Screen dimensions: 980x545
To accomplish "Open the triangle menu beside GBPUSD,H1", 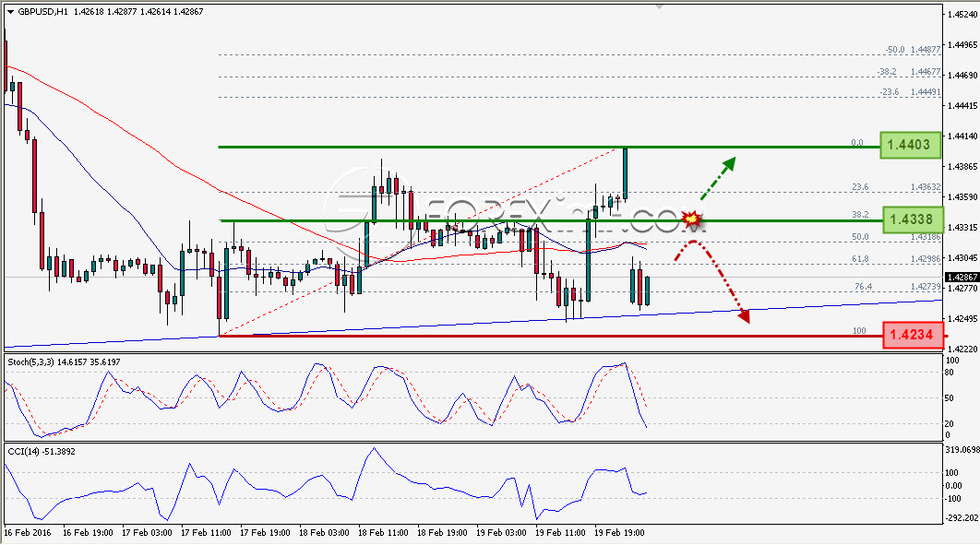I will [10, 12].
